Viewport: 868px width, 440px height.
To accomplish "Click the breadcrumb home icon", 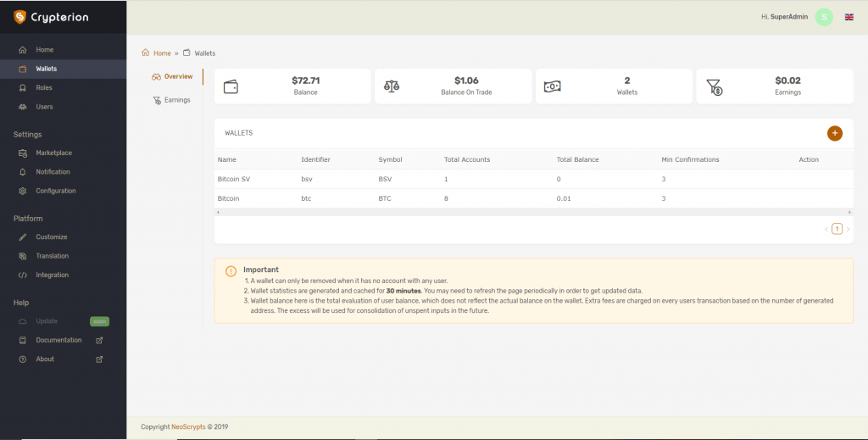I will click(x=146, y=53).
